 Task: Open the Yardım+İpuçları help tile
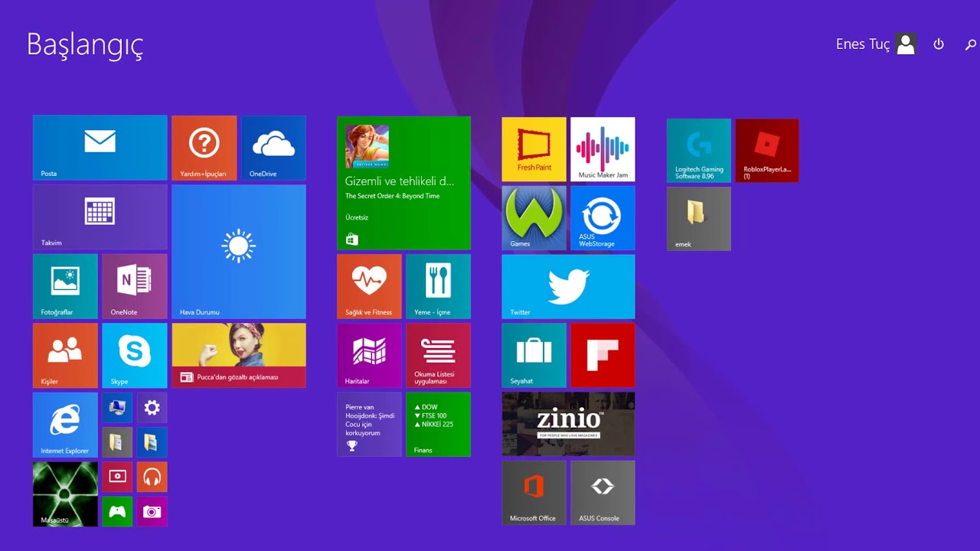204,148
